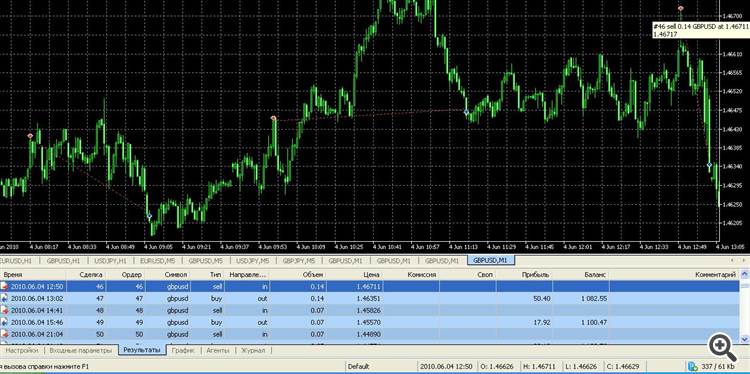The image size is (750, 374).
Task: Switch to the График tester tab
Action: (x=183, y=351)
